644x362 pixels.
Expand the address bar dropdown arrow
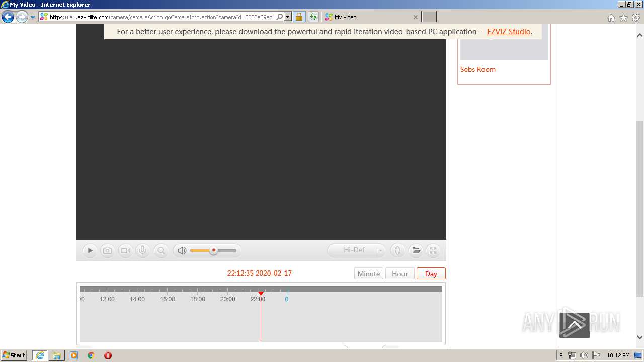[288, 17]
